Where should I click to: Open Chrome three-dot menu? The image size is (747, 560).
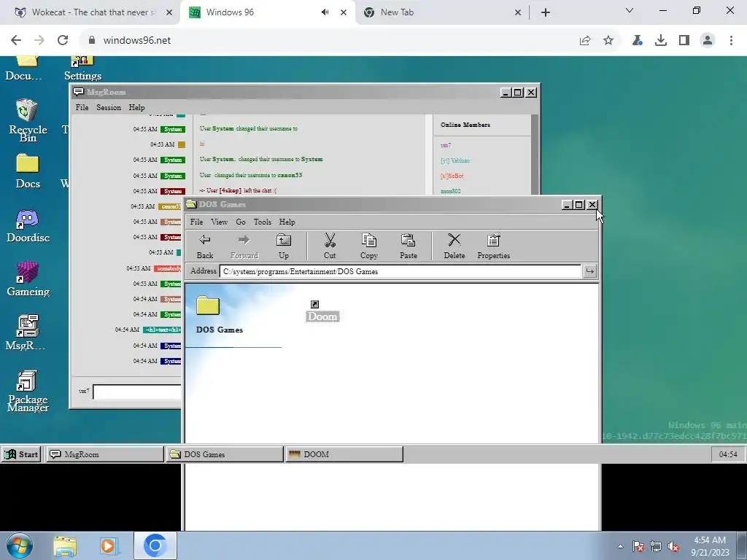click(x=731, y=41)
